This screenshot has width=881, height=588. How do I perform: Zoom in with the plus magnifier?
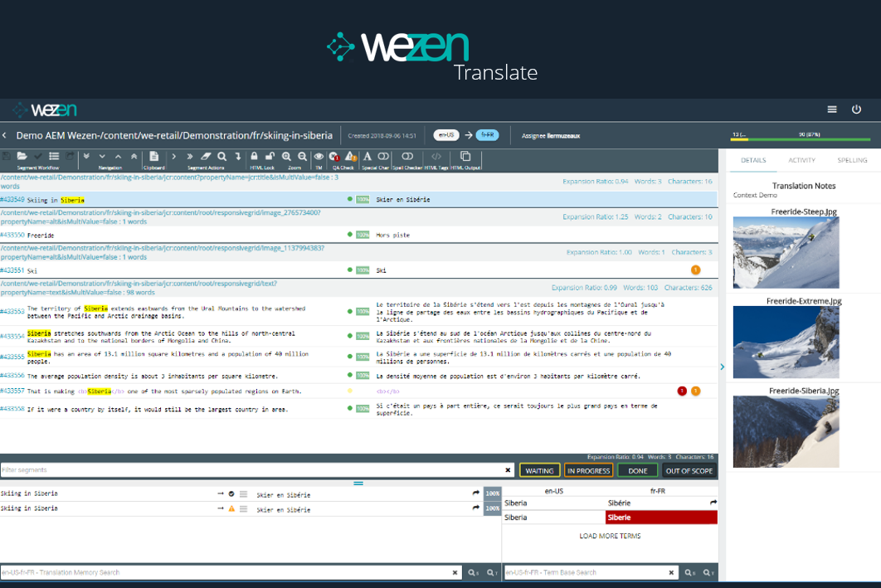pyautogui.click(x=286, y=156)
